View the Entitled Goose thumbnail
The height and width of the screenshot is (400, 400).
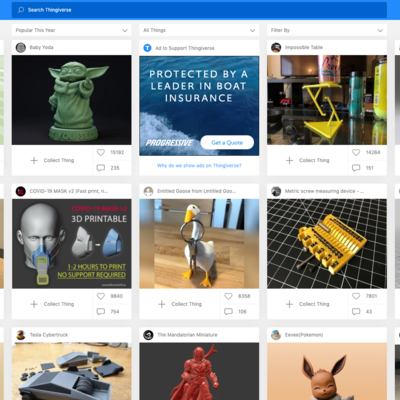[x=199, y=244]
